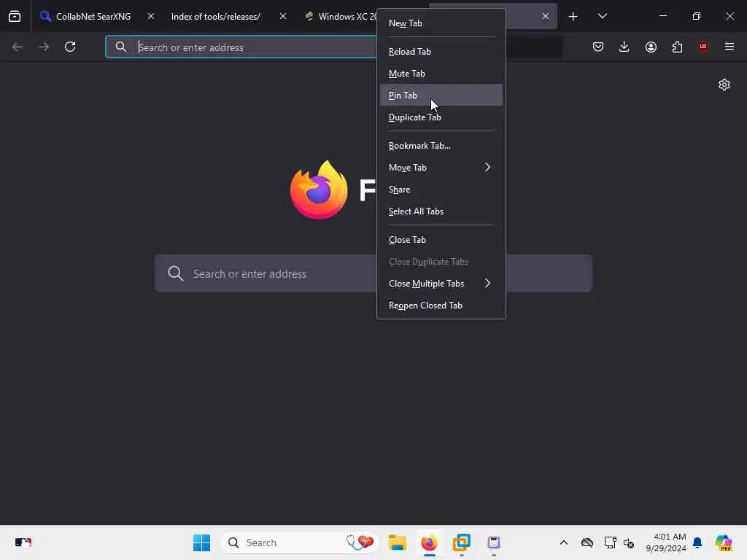Choose Pin Tab in context menu
Image resolution: width=747 pixels, height=560 pixels.
click(441, 96)
